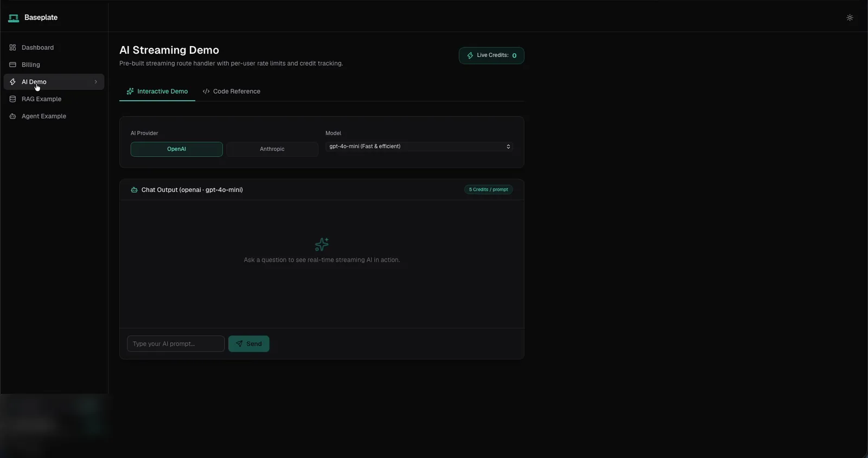Image resolution: width=868 pixels, height=458 pixels.
Task: Click the Model label
Action: 333,133
